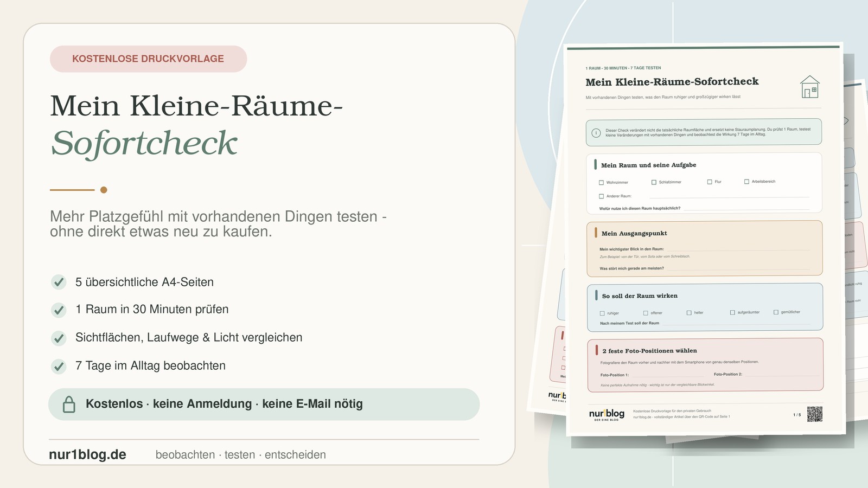Click the italic green word 'Sofortcheck'
868x488 pixels.
144,143
